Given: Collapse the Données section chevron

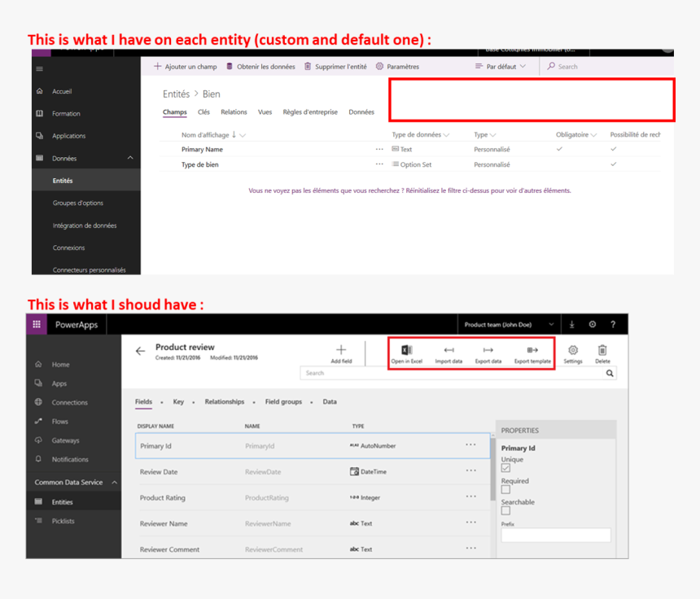Looking at the screenshot, I should 130,158.
